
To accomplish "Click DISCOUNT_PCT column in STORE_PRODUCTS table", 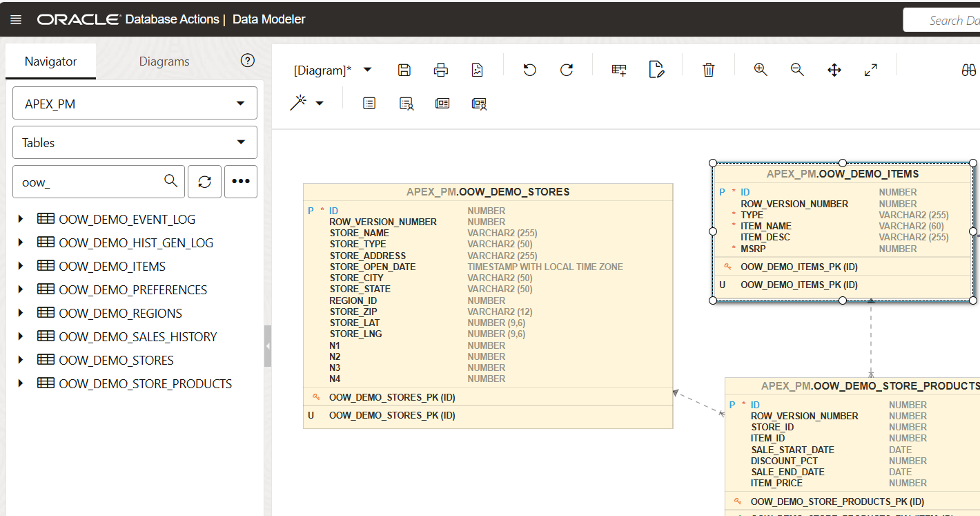I will point(784,461).
